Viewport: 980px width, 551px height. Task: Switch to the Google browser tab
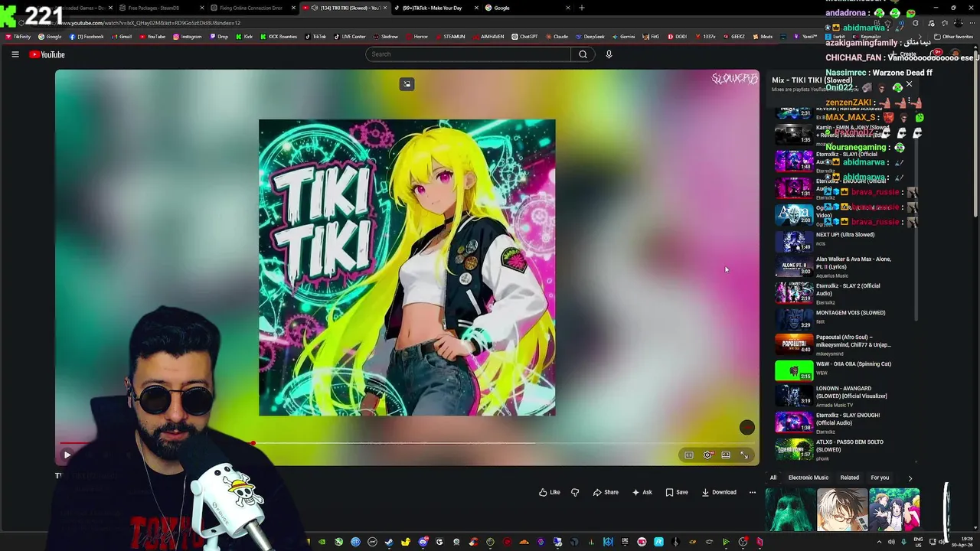[x=526, y=8]
